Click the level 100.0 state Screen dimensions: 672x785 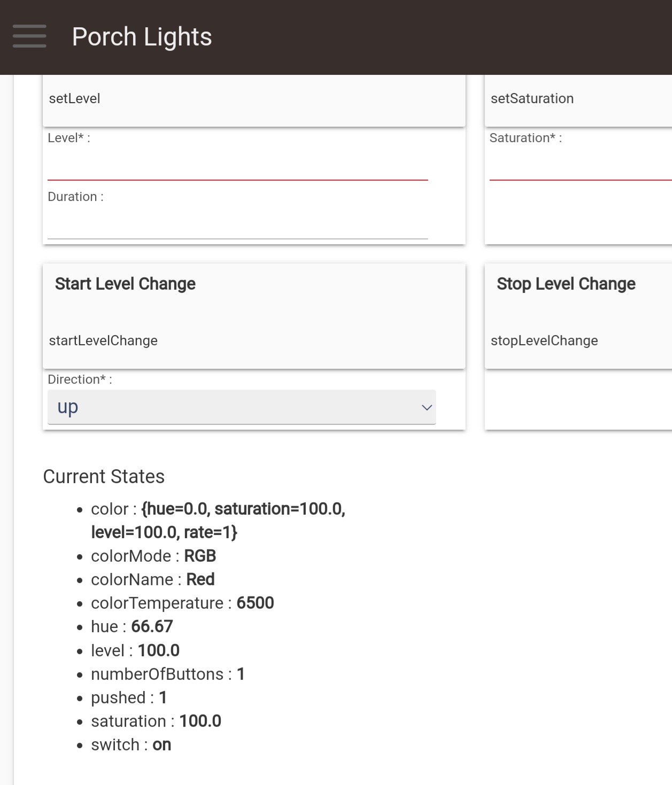[135, 651]
